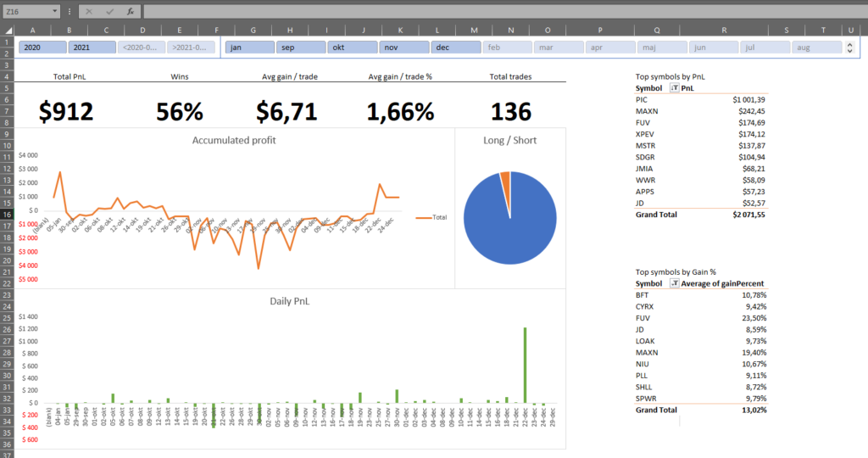This screenshot has width=868, height=458.
Task: Click the month slicer scroll arrows
Action: [x=849, y=47]
